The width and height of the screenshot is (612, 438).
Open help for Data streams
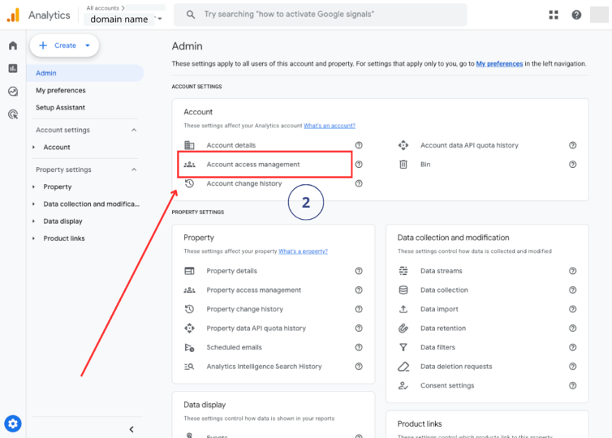coord(573,271)
